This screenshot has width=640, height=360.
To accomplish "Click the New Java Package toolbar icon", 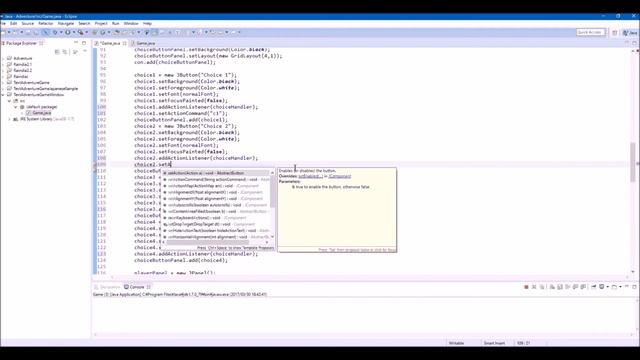I will (95, 32).
